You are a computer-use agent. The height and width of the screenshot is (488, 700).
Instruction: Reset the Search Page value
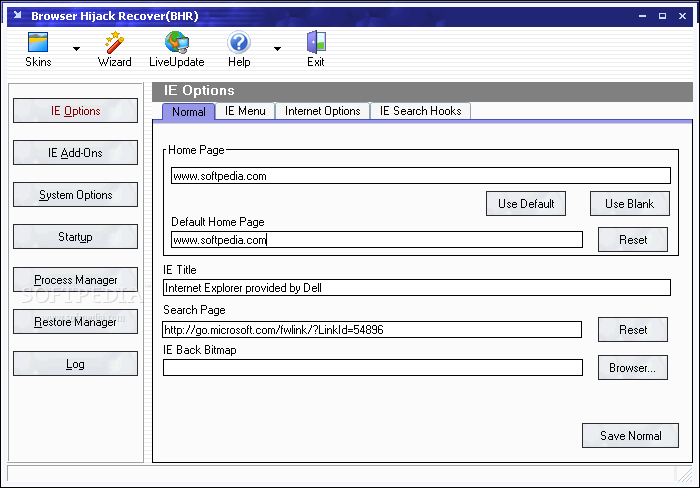point(633,330)
